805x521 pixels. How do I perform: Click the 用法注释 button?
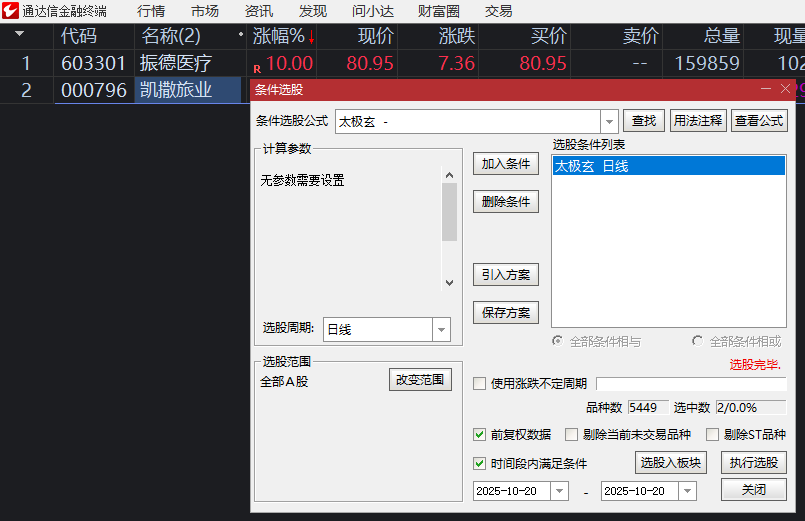tap(698, 121)
